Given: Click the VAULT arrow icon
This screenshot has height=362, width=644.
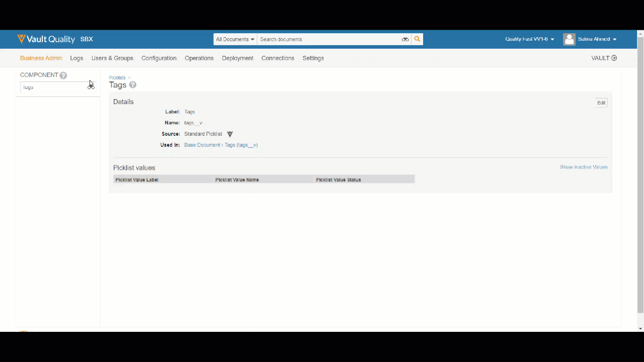Looking at the screenshot, I should click(614, 58).
